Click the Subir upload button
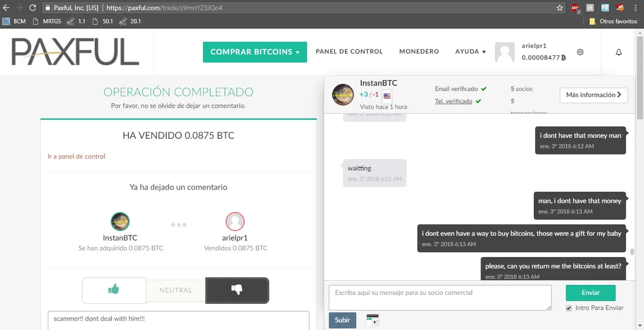The height and width of the screenshot is (330, 644). (343, 320)
